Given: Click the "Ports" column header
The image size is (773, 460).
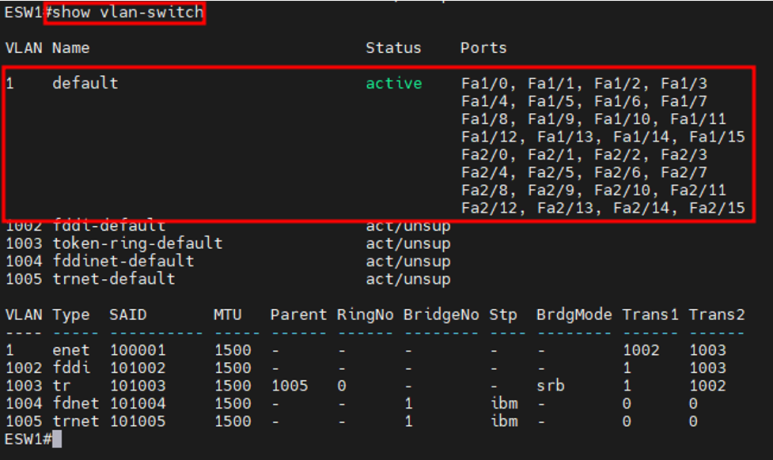Looking at the screenshot, I should point(483,48).
